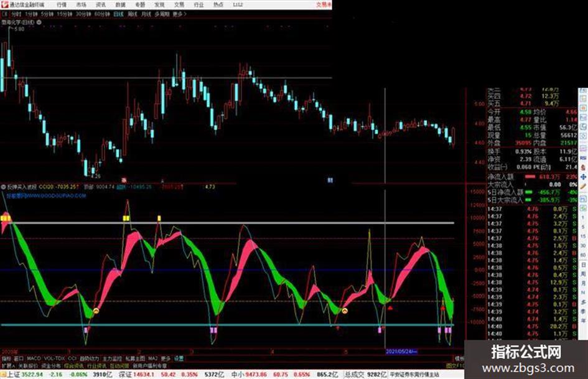
Task: Click the 季 quarterly shortcut in right sidebar
Action: point(583,311)
